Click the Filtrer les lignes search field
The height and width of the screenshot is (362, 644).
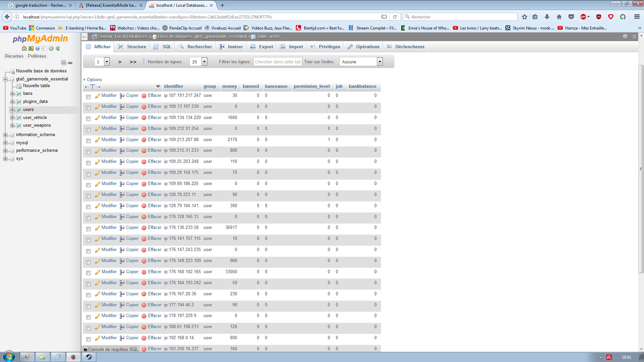coord(277,62)
